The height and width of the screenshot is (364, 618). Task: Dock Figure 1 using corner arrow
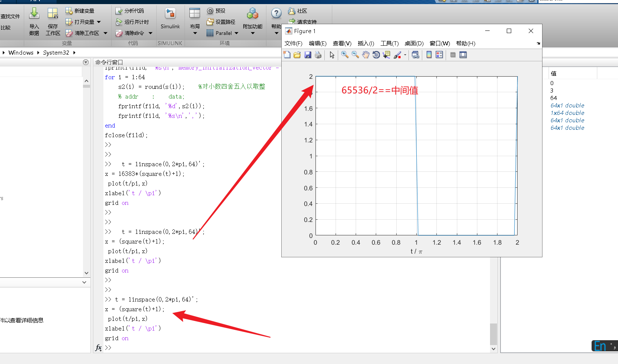click(538, 44)
